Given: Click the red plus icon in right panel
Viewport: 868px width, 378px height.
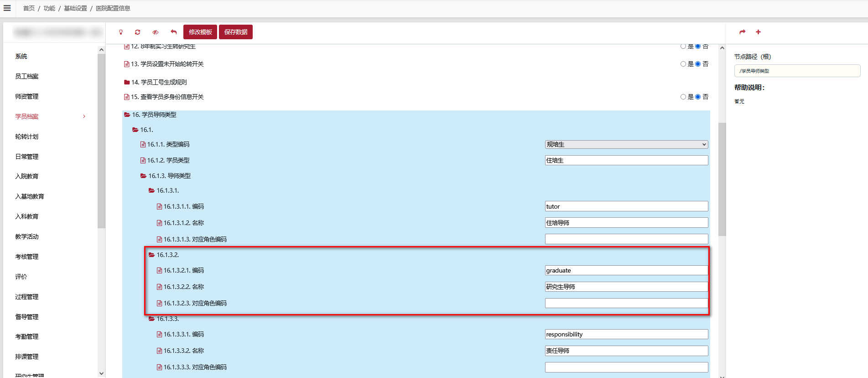Looking at the screenshot, I should [x=758, y=32].
